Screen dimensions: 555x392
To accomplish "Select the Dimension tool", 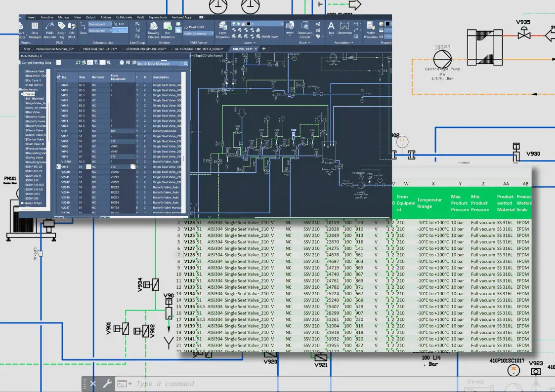I will 344,28.
